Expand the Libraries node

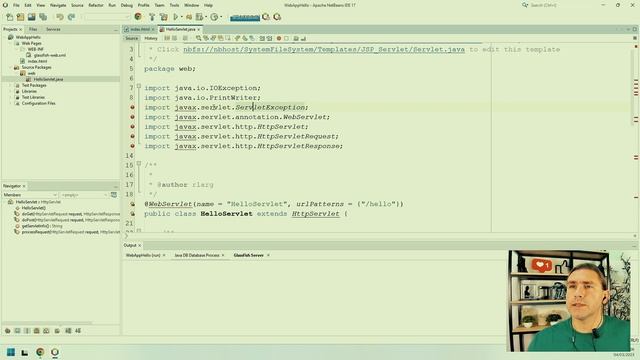pos(11,91)
